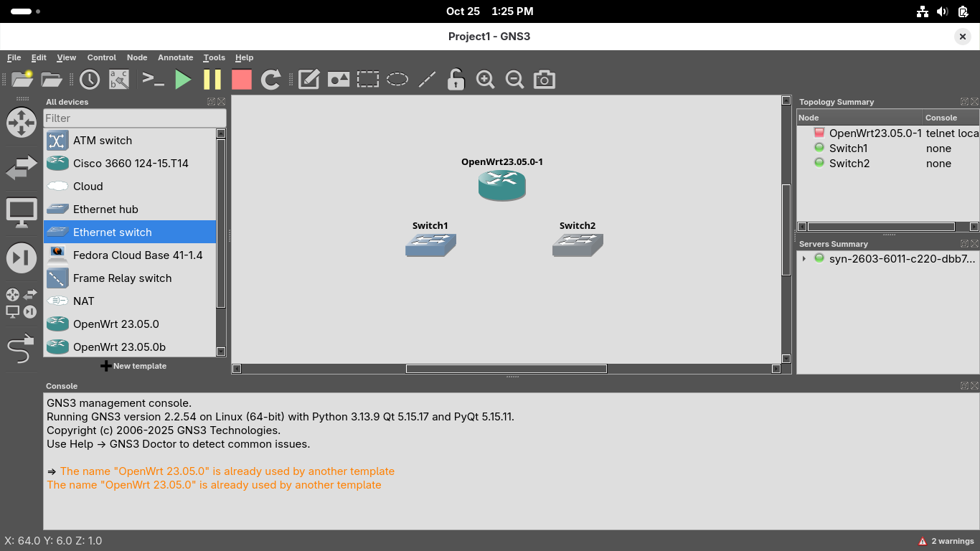Open the Annotate menu
The image size is (980, 551).
(x=175, y=57)
